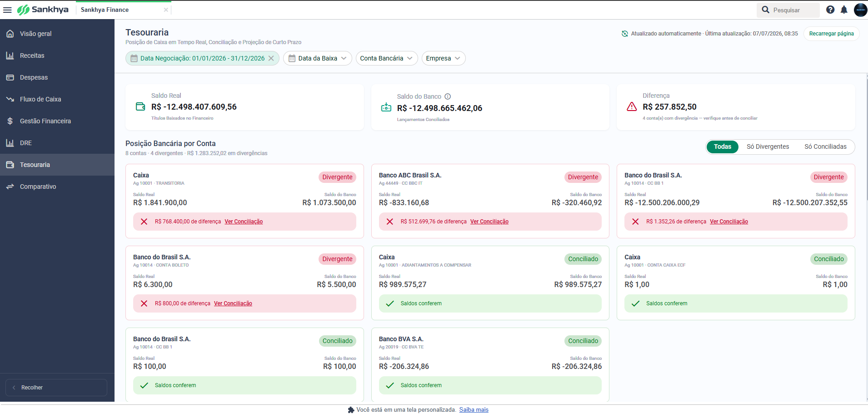
Task: Click the Gestão Financeira dollar icon
Action: tap(10, 121)
